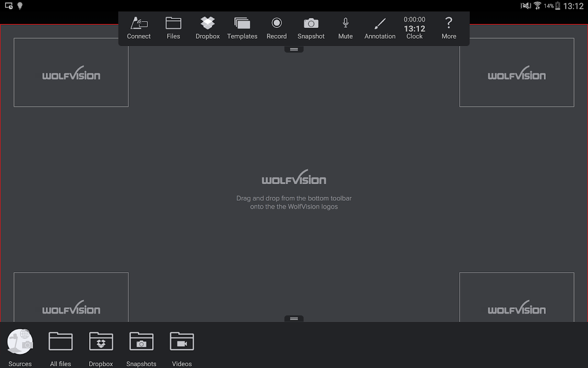Open the Templates panel
588x368 pixels.
[242, 28]
